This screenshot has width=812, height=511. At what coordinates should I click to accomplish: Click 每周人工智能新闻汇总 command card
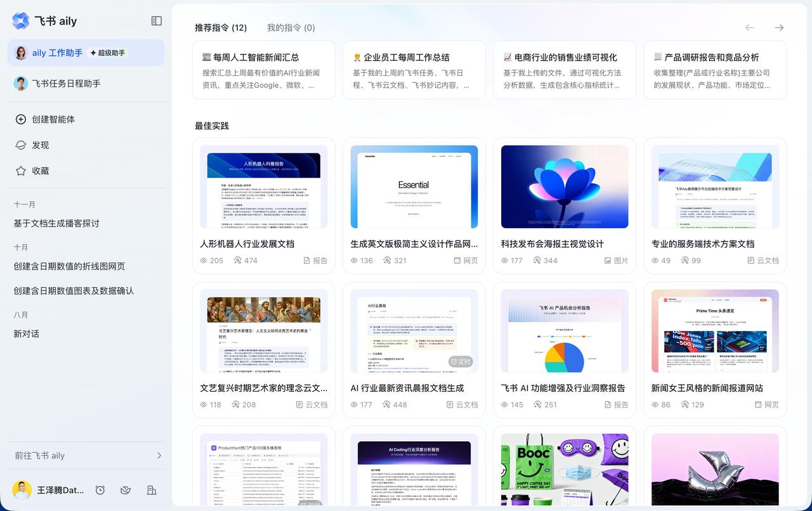click(263, 70)
